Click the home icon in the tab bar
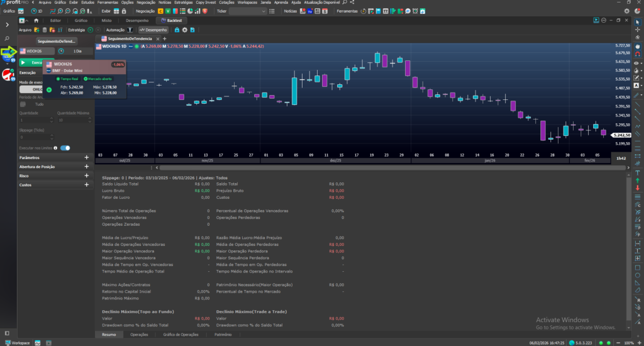Viewport: 644px width, 346px height. tap(36, 21)
